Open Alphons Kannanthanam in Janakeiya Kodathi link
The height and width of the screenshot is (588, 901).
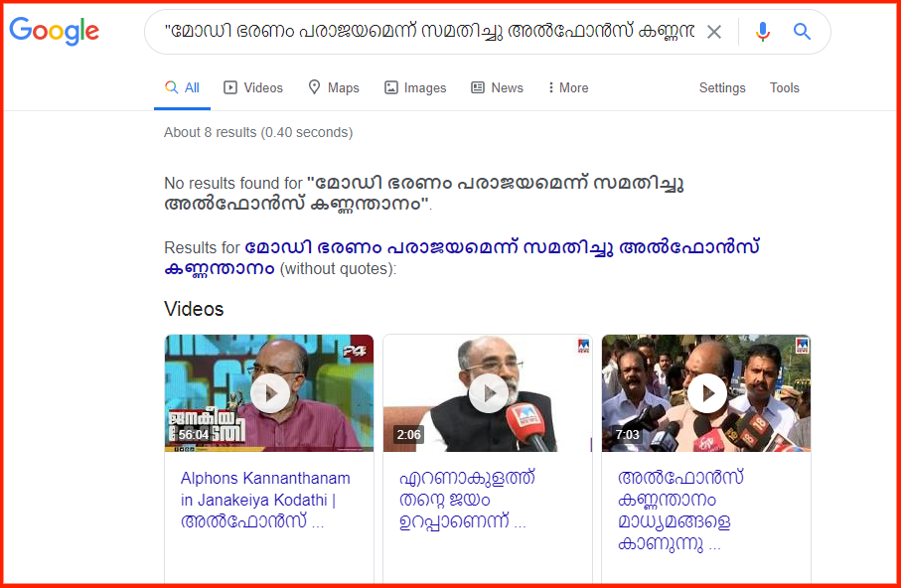point(265,500)
